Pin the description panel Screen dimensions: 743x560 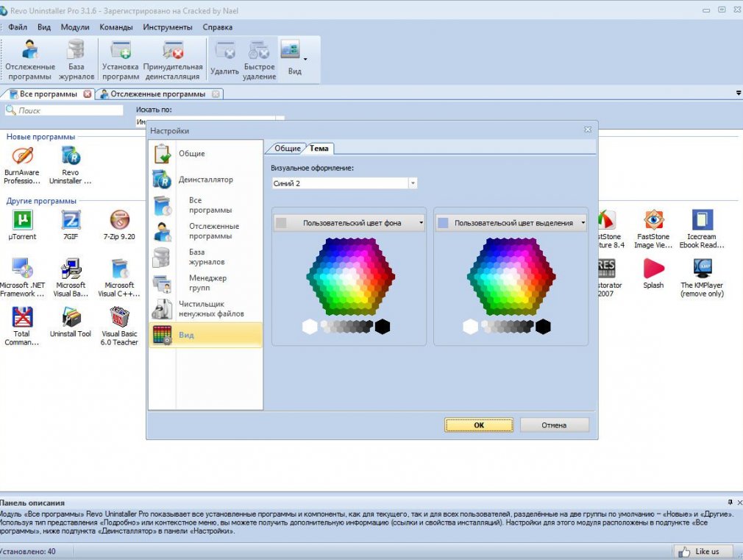[x=730, y=502]
